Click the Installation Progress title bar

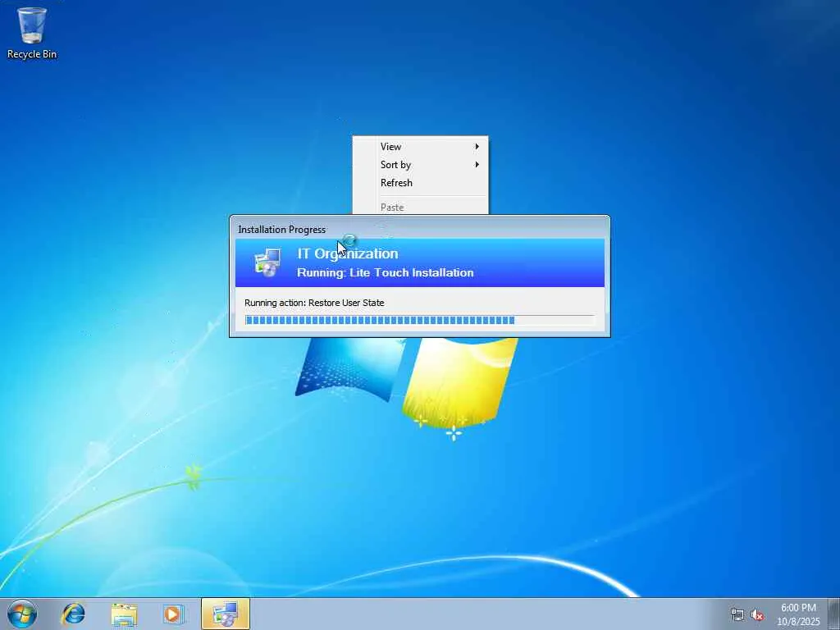(419, 229)
